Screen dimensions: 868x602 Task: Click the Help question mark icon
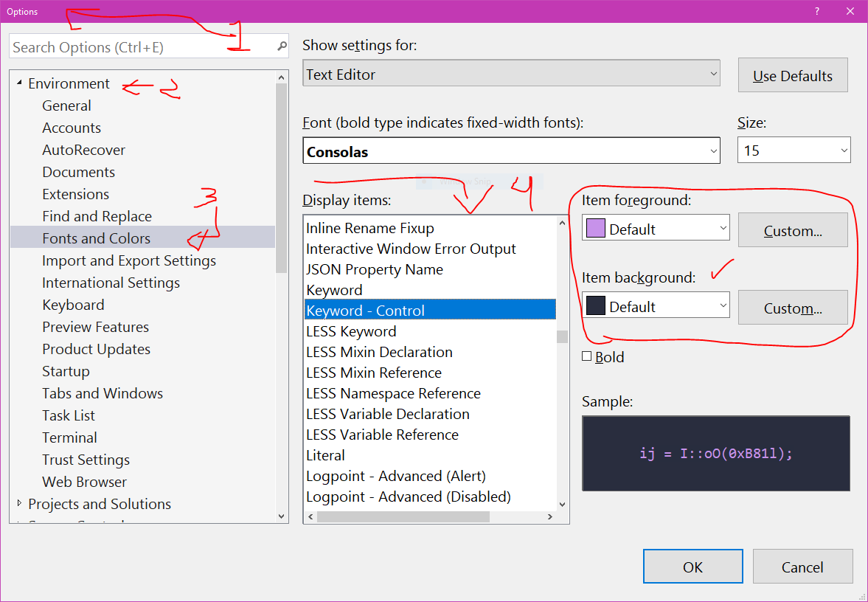click(x=816, y=11)
